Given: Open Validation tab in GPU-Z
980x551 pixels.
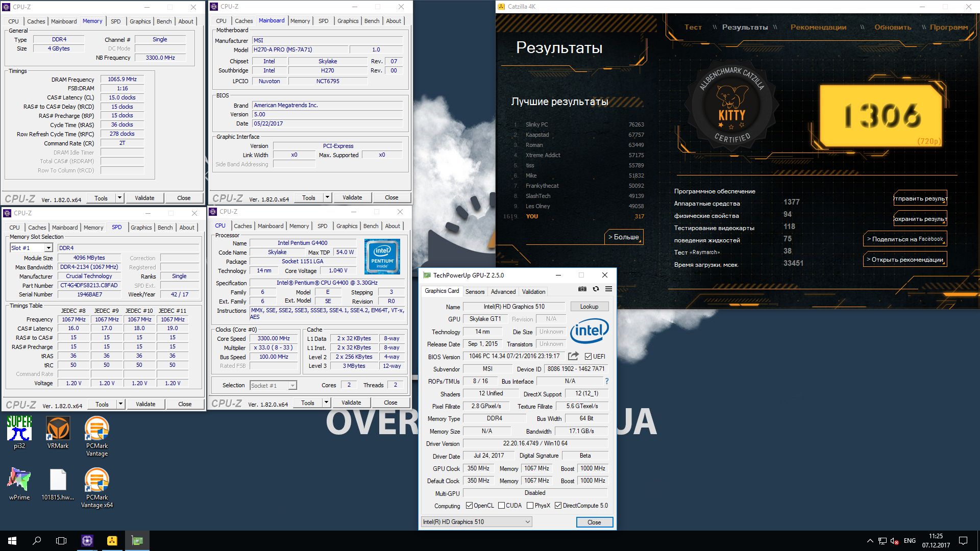Looking at the screenshot, I should (x=533, y=292).
